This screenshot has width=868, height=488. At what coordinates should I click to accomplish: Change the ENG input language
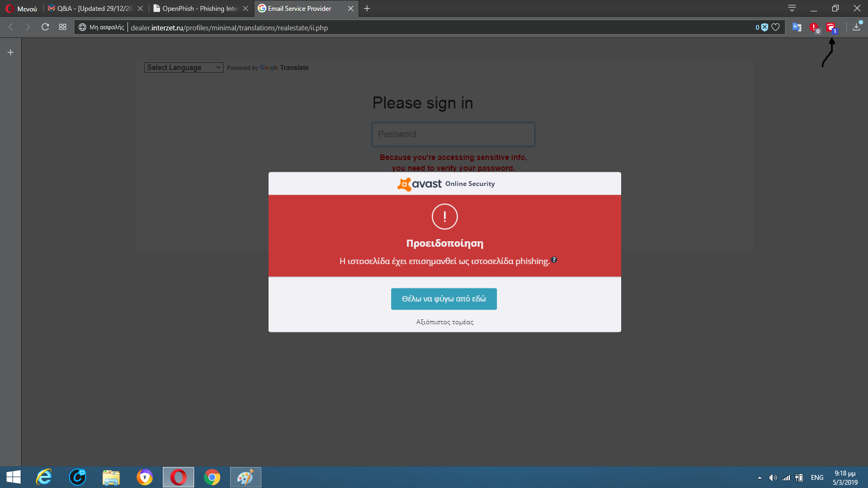pyautogui.click(x=817, y=478)
